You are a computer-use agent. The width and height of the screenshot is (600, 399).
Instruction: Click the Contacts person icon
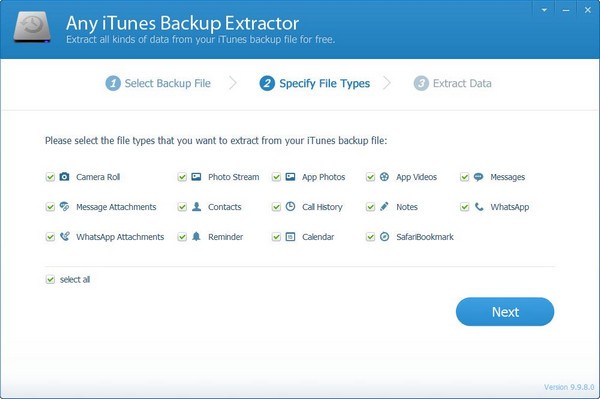pos(196,207)
